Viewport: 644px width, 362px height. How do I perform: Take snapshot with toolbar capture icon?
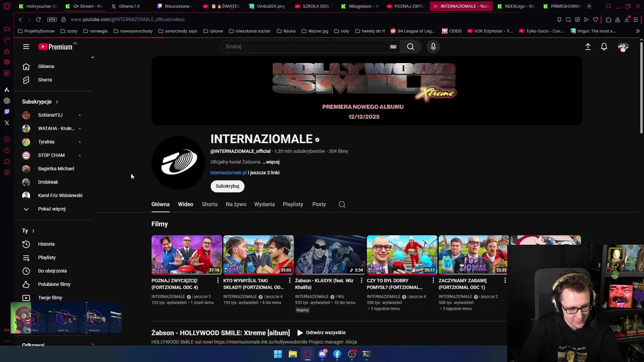click(568, 20)
